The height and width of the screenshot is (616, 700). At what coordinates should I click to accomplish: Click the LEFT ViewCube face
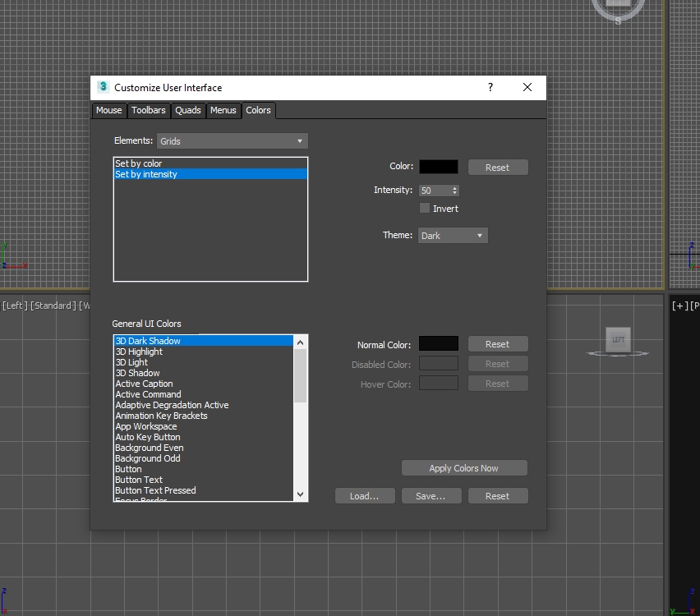tap(618, 339)
